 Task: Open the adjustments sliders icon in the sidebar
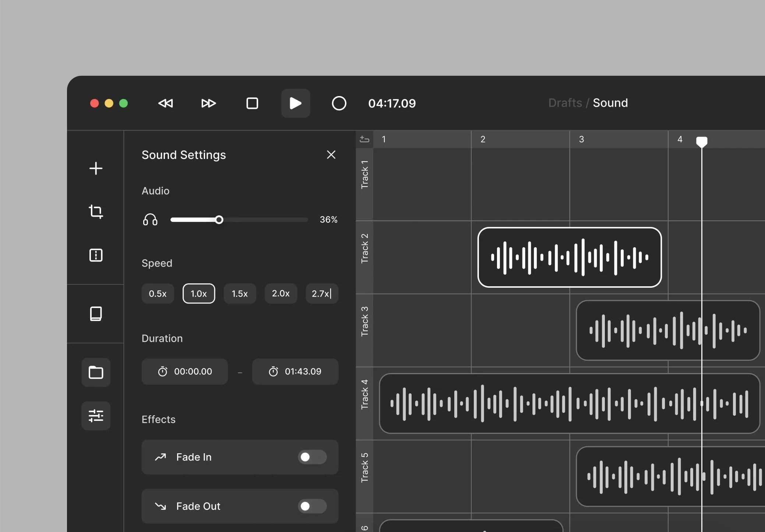coord(95,416)
